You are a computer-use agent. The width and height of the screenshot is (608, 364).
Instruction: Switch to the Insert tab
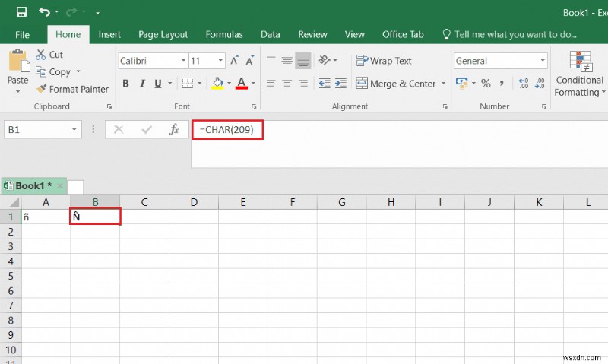pyautogui.click(x=109, y=34)
